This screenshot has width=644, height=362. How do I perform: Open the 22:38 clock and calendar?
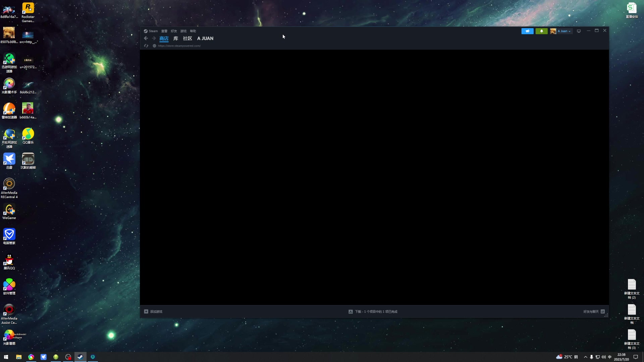621,357
